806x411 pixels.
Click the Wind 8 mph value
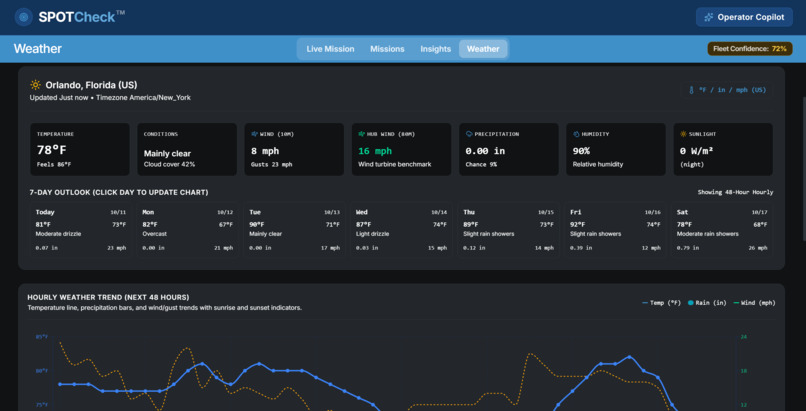[x=265, y=151]
